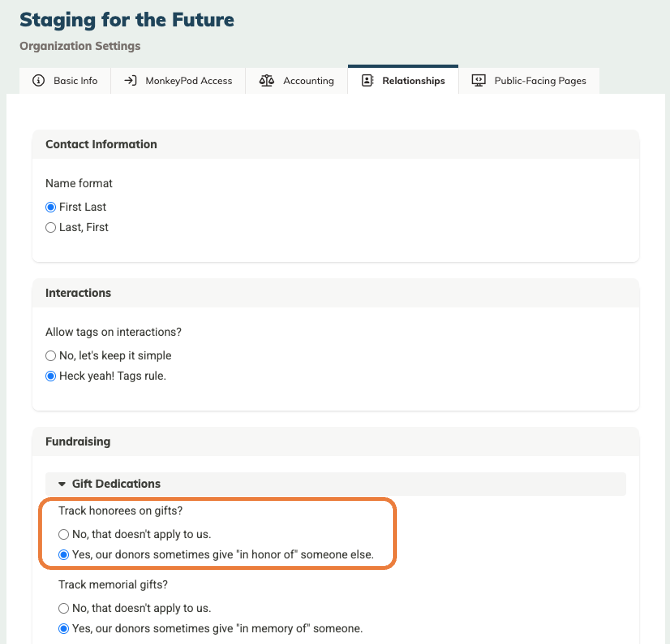Click the Relationships tab label
Screen dimensions: 670x644
(413, 81)
